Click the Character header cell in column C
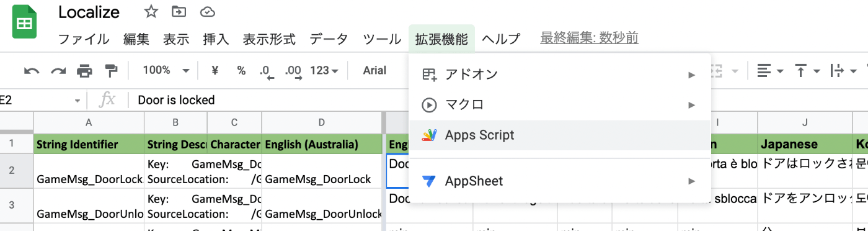This screenshot has width=868, height=231. click(x=234, y=145)
